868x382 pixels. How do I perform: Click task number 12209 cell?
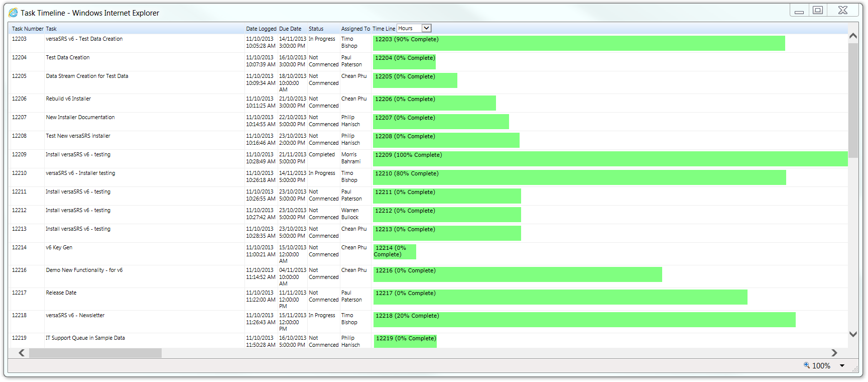(x=19, y=154)
